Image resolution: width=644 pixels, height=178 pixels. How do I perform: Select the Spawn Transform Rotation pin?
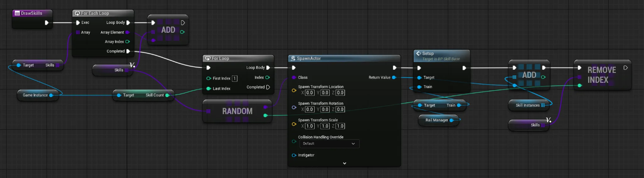294,107
